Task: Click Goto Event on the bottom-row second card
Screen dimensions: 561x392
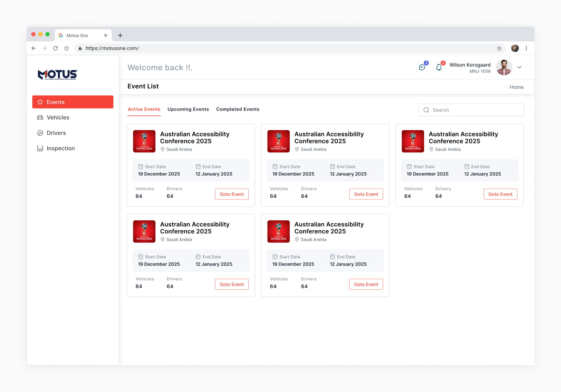Action: 366,284
